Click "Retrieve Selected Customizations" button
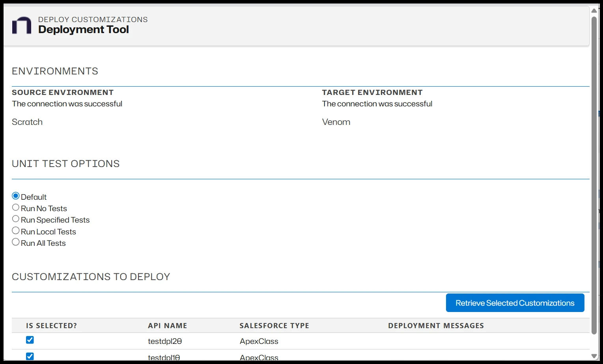This screenshot has height=364, width=603. (x=515, y=303)
